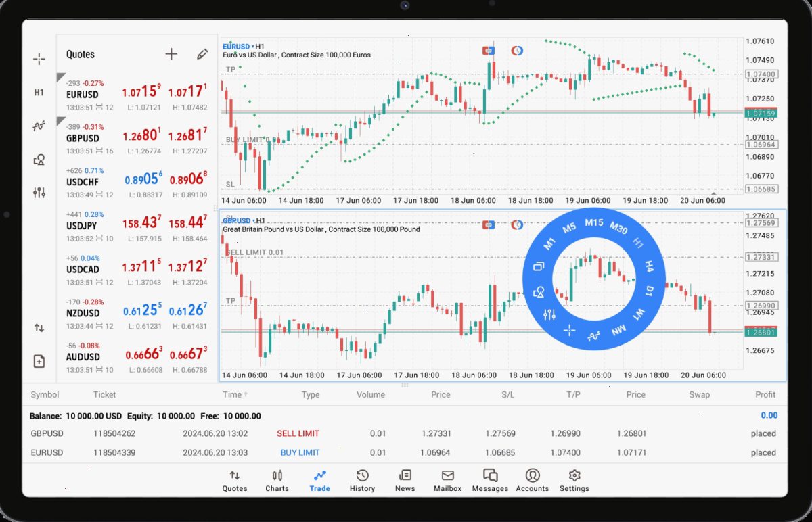Open chart settings sliders in the radial menu
The image size is (812, 522).
(549, 314)
